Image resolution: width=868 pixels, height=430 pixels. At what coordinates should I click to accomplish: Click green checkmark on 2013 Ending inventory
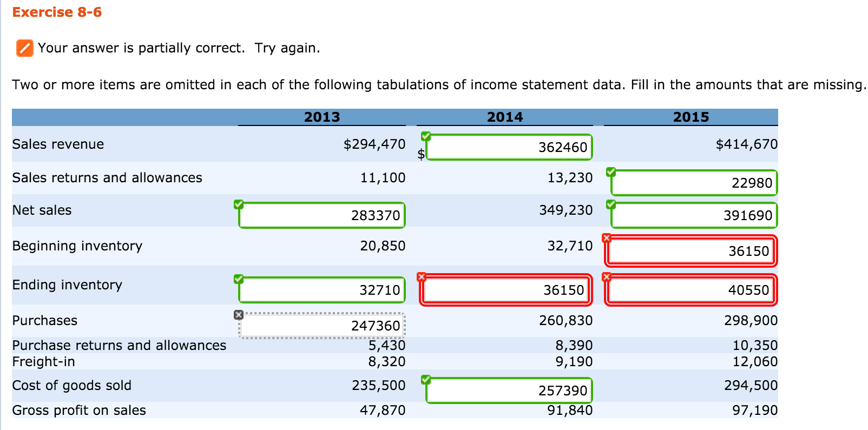pos(239,279)
